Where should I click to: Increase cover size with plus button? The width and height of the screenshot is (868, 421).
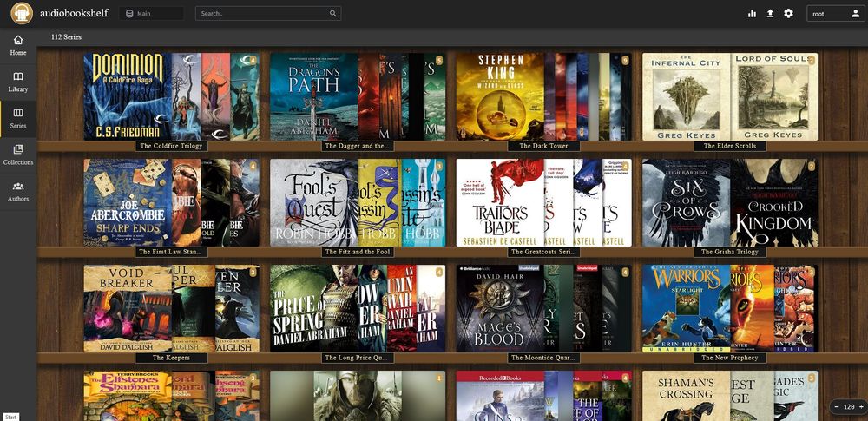pyautogui.click(x=861, y=407)
